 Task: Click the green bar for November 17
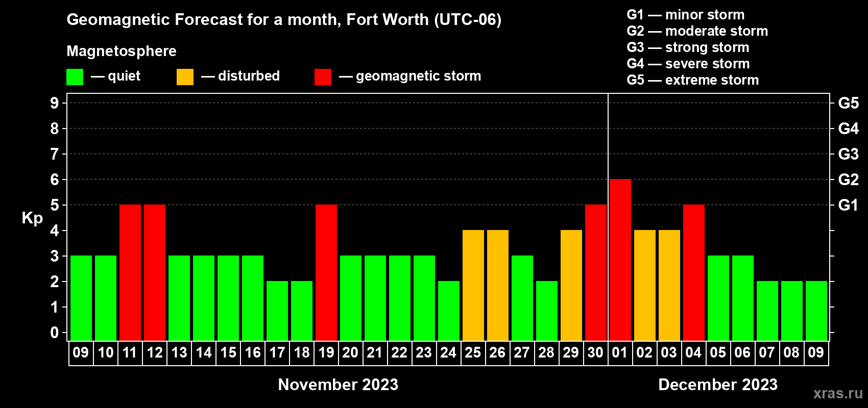[x=277, y=311]
